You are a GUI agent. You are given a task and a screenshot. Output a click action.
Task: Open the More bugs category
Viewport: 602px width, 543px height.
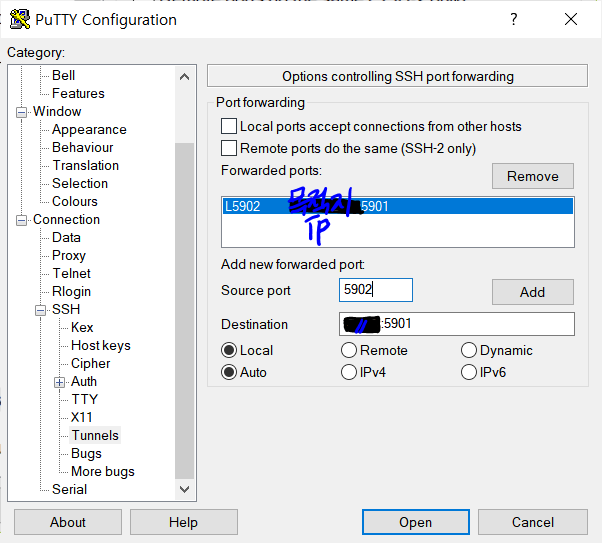(103, 471)
